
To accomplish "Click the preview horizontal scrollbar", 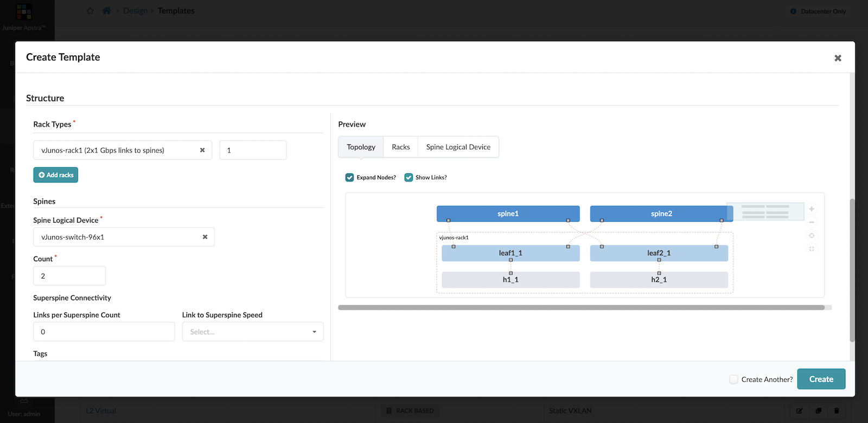I will click(582, 307).
